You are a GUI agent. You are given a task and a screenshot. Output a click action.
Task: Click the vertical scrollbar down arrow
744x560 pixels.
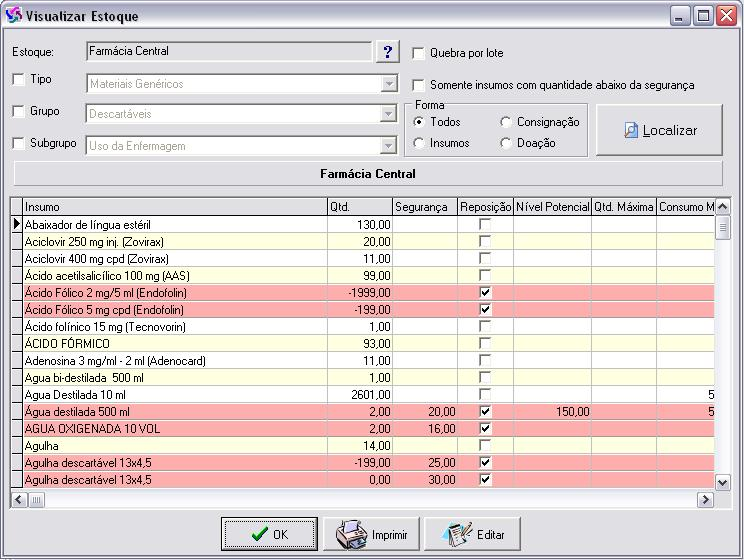[723, 483]
